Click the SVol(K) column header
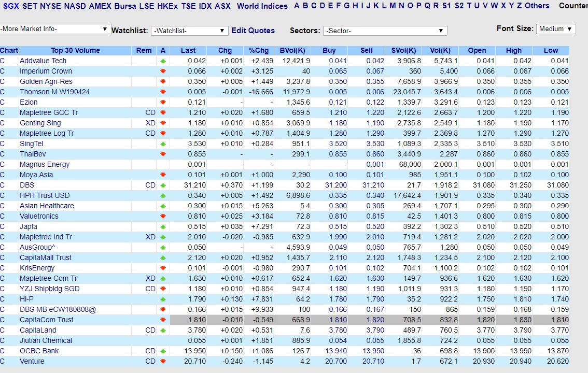 pyautogui.click(x=403, y=51)
